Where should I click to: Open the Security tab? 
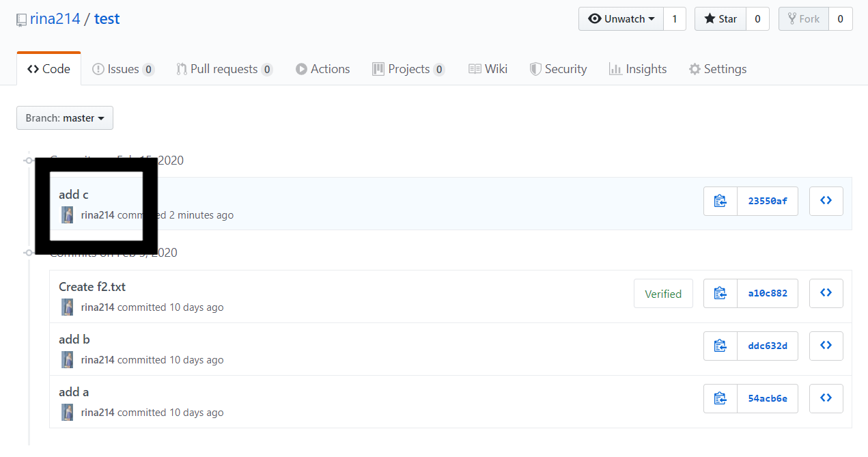(x=559, y=69)
